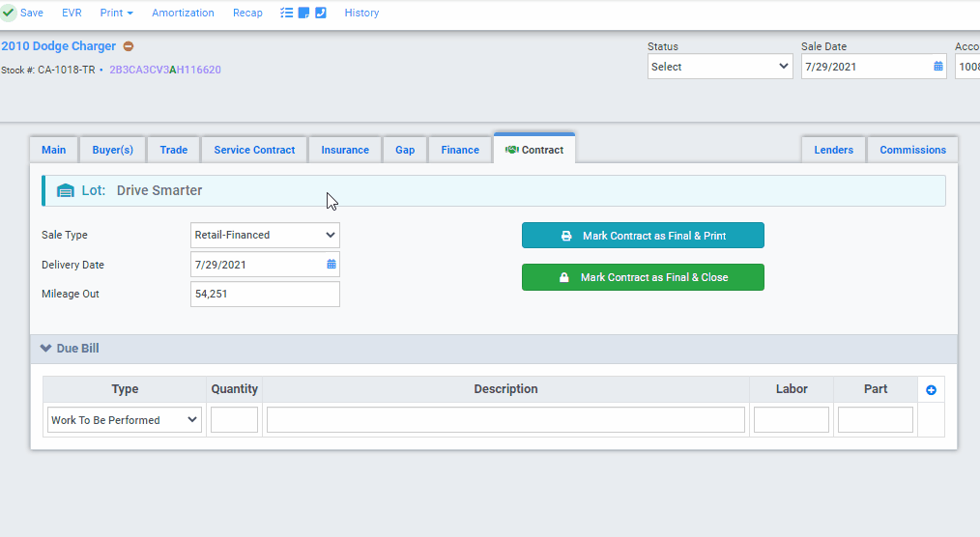
Task: Open the Status select dropdown
Action: pyautogui.click(x=720, y=67)
